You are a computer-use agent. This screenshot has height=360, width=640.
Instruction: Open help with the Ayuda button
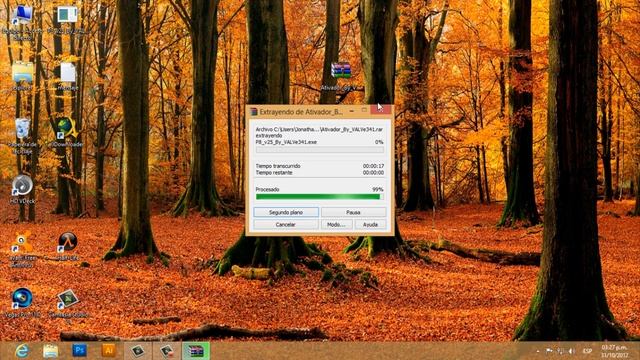pos(370,224)
